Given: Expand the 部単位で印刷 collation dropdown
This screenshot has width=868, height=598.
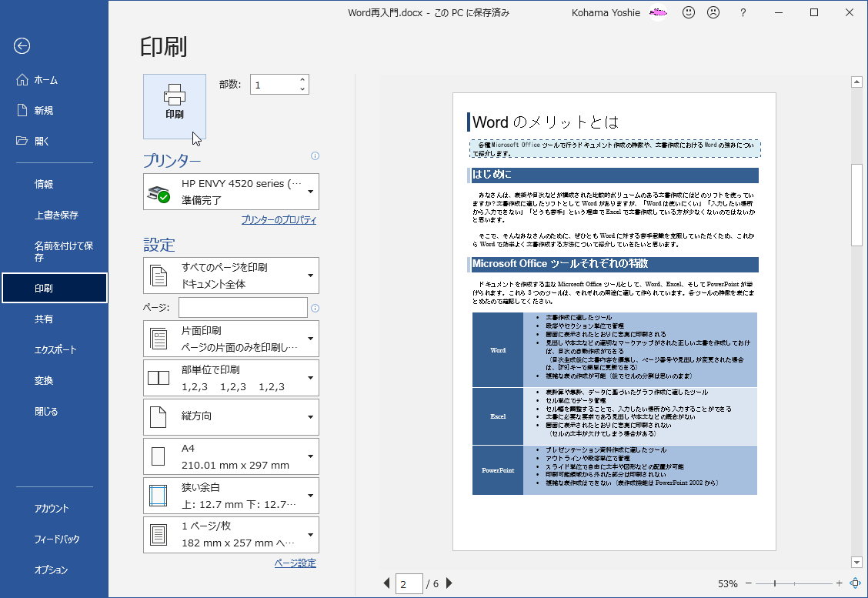Looking at the screenshot, I should [x=231, y=378].
